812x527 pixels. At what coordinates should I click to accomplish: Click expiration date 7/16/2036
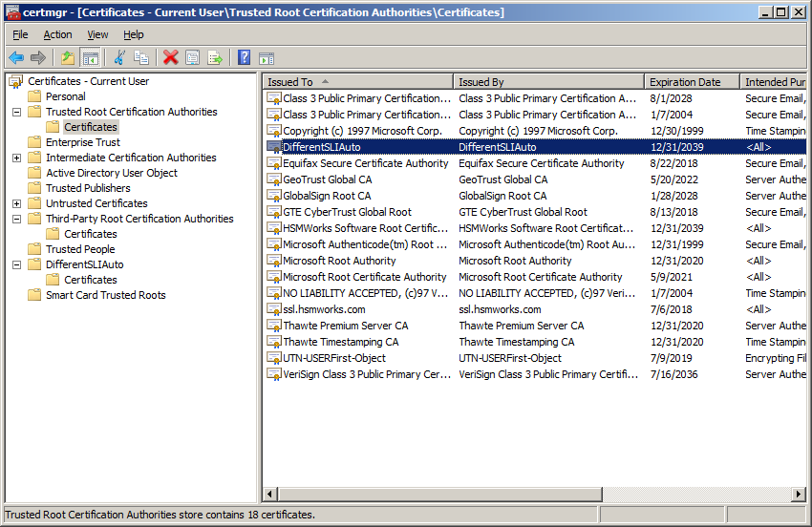tap(673, 374)
